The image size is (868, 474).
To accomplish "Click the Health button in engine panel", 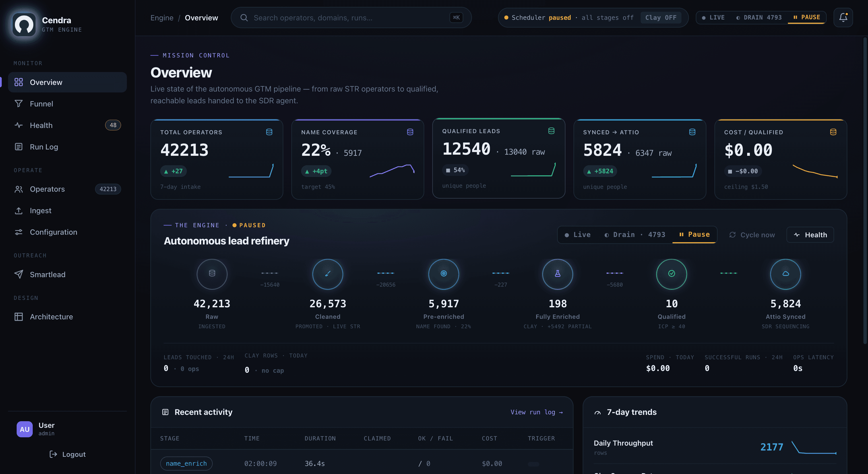I will click(810, 235).
